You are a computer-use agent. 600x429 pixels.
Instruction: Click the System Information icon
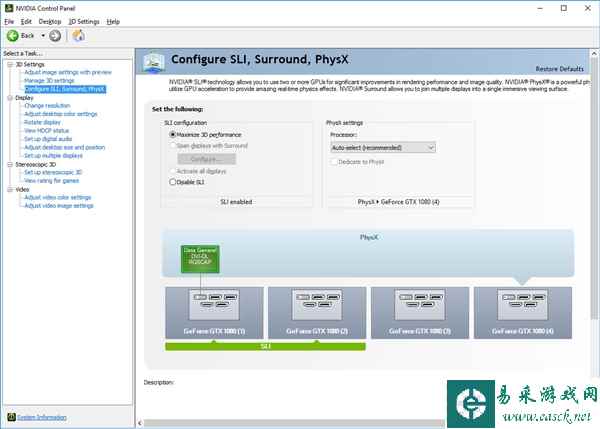pos(11,417)
